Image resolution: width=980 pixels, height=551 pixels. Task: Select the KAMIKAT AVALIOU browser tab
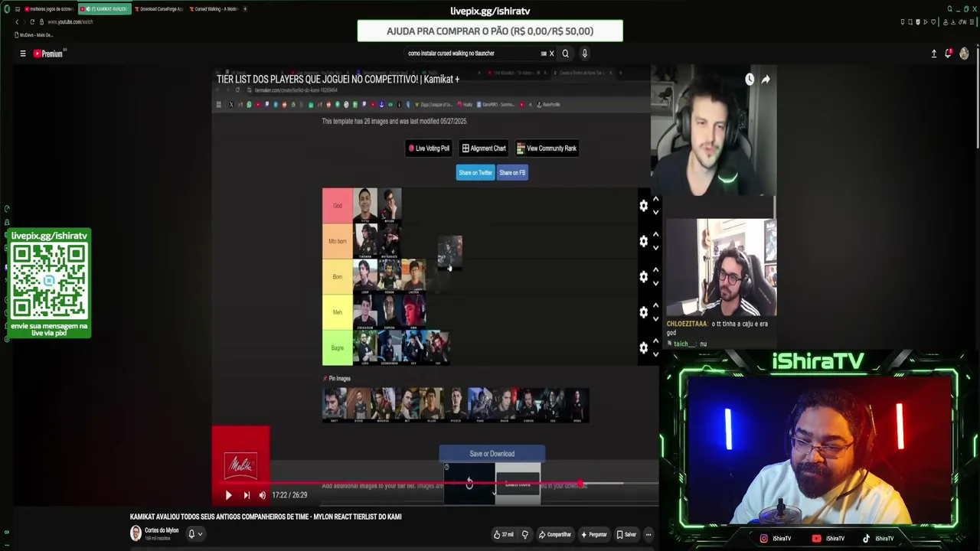click(x=103, y=9)
